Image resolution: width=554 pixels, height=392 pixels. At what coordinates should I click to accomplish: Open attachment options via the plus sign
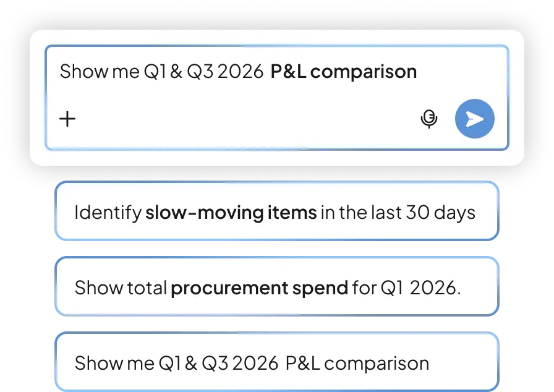point(67,118)
